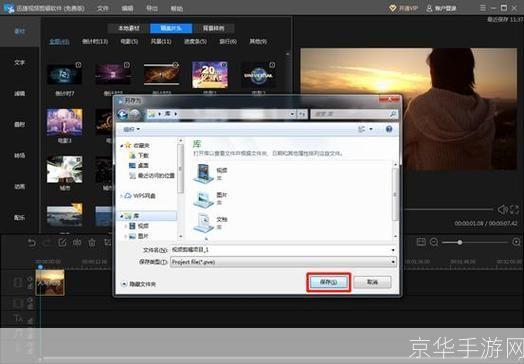Open the 转场 section in the left sidebar
Screen dimensions: 524x364
[20, 156]
